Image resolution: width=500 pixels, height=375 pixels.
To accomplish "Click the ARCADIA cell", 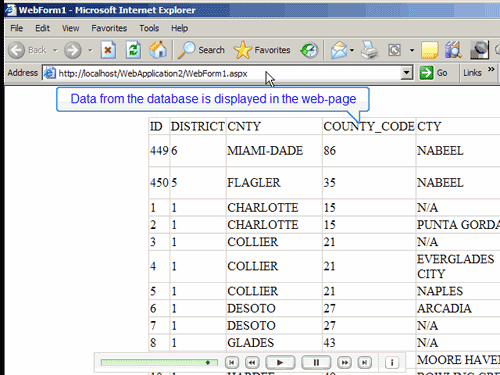I will [x=458, y=308].
